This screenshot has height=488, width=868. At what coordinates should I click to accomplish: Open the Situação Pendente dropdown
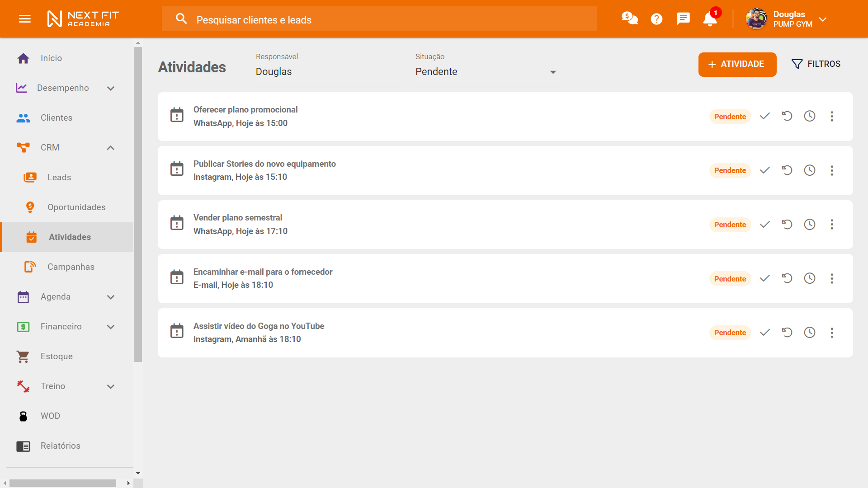coord(487,72)
